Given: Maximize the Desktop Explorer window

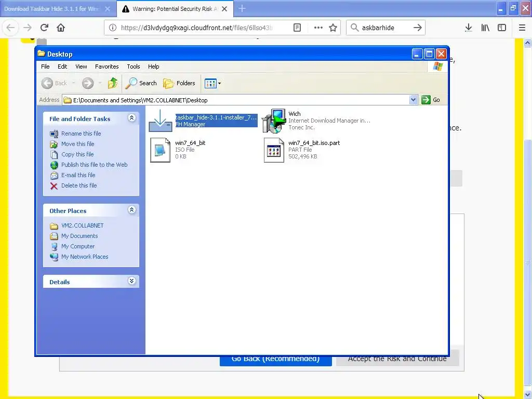Looking at the screenshot, I should tap(429, 54).
